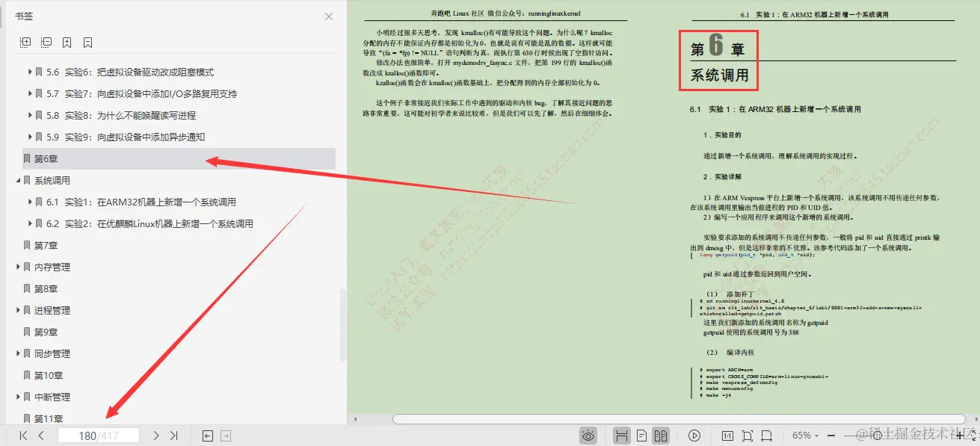Screen dimensions: 980x446
Task: Toggle the two-page facing view
Action: [x=662, y=435]
